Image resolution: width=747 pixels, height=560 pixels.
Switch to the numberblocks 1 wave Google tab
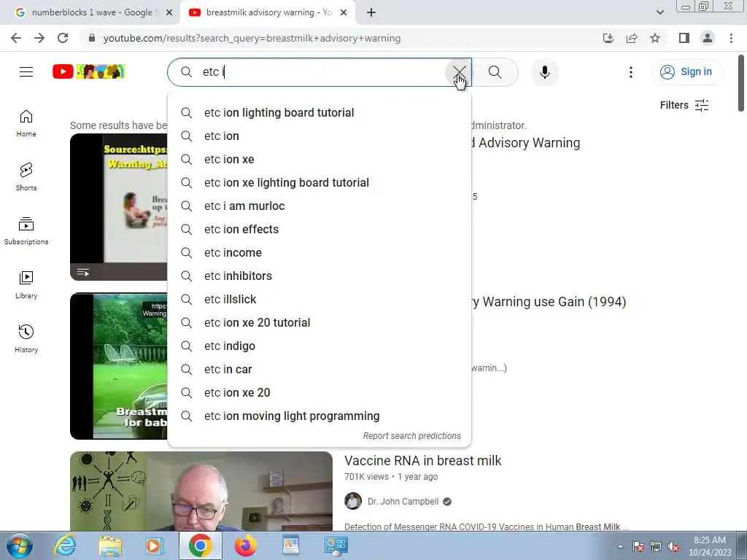click(91, 12)
